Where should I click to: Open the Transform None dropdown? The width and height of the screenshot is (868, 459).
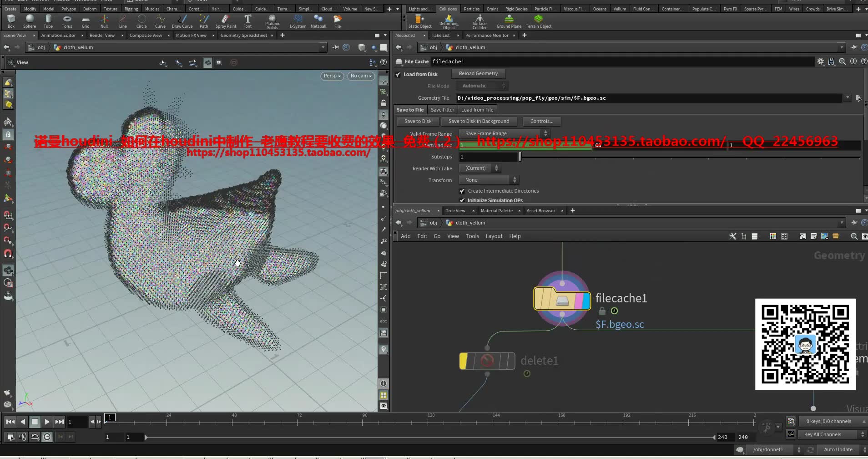pos(489,180)
